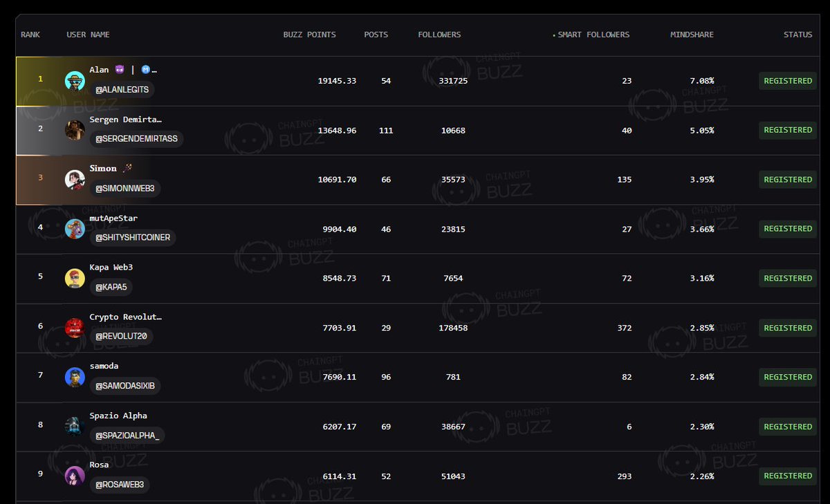Select the user name Rosa
Viewport: 830px width, 504px height.
[99, 465]
